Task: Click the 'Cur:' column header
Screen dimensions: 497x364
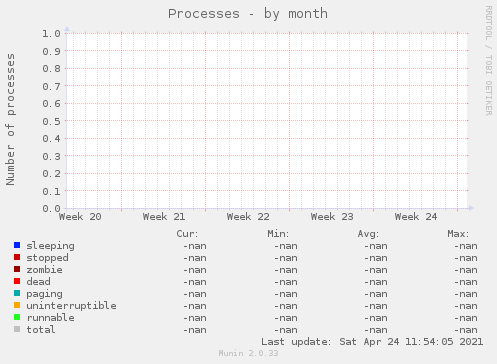Action: pos(187,234)
